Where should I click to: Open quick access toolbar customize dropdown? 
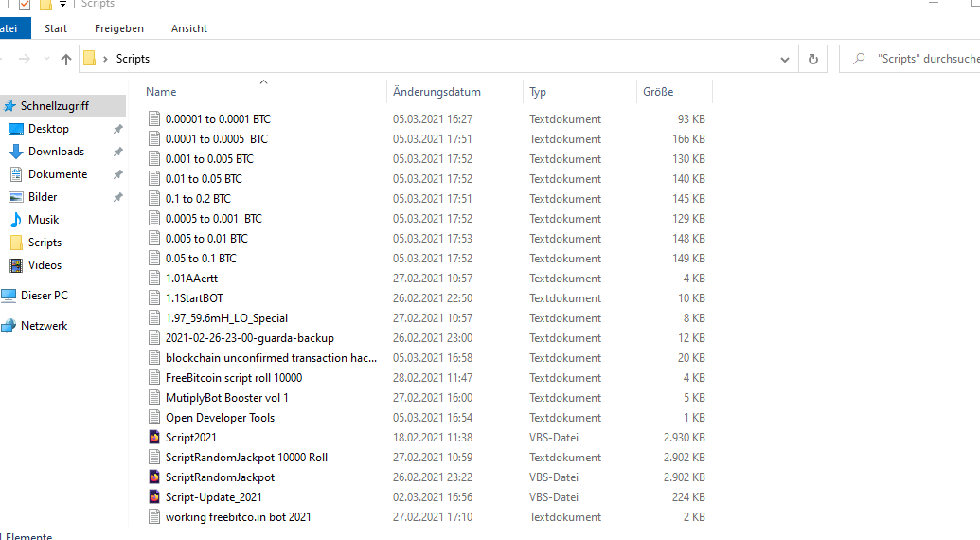[x=62, y=5]
